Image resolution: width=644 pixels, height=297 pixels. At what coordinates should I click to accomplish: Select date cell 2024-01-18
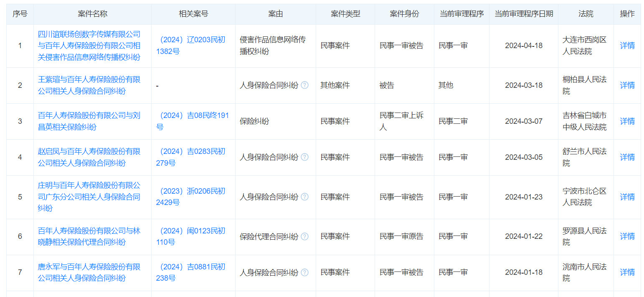tap(524, 272)
